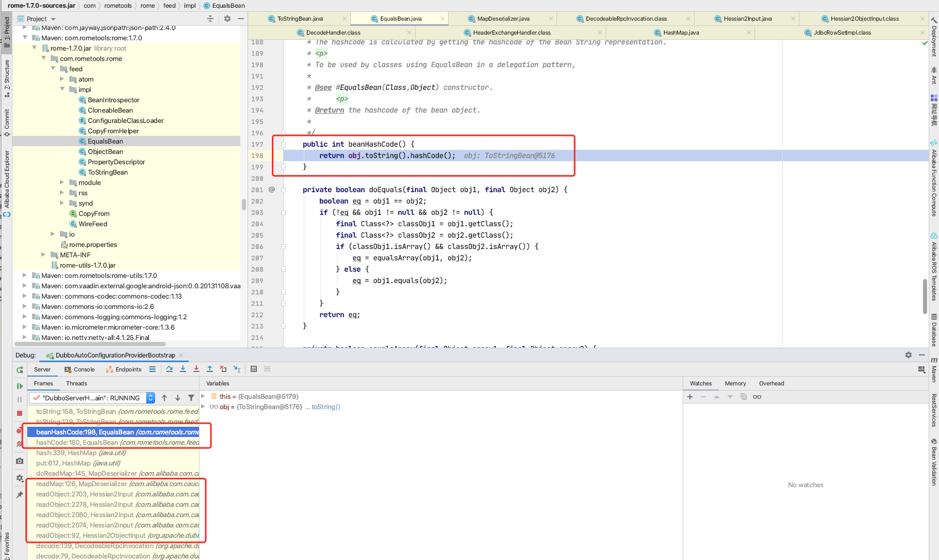Click the Evaluate Expression calculator icon
This screenshot has height=560, width=939.
pyautogui.click(x=254, y=369)
